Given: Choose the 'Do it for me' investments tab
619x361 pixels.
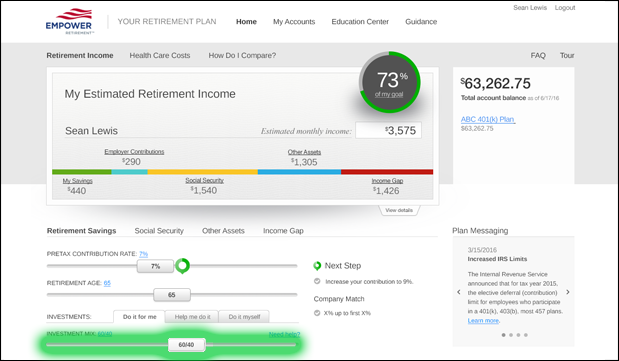Looking at the screenshot, I should [x=139, y=316].
